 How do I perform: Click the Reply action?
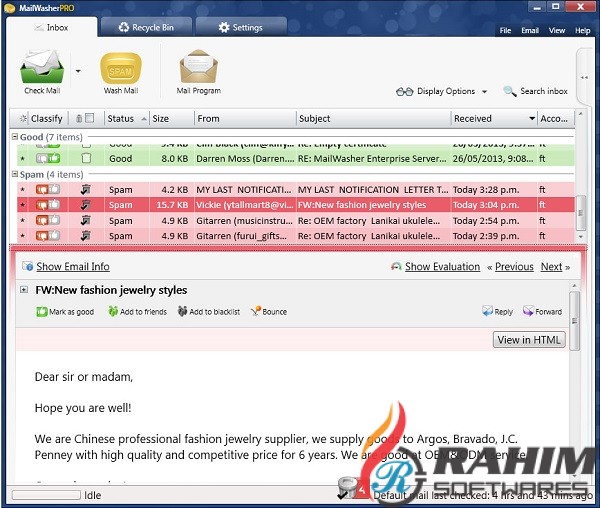click(497, 312)
